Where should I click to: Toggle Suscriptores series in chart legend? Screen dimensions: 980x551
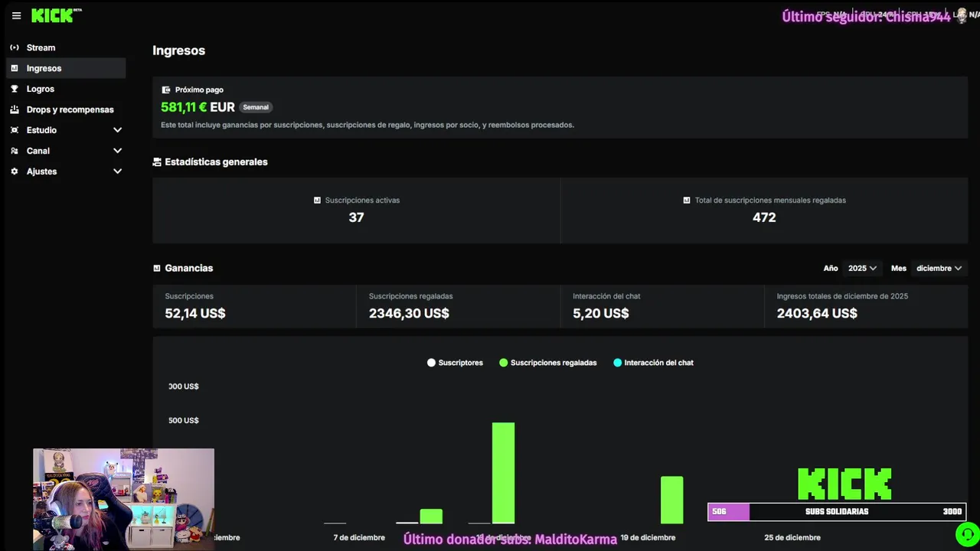click(455, 363)
